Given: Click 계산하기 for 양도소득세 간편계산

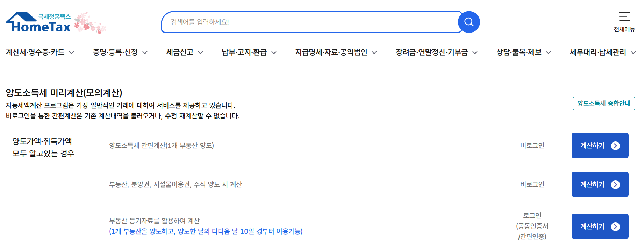Looking at the screenshot, I should point(600,145).
